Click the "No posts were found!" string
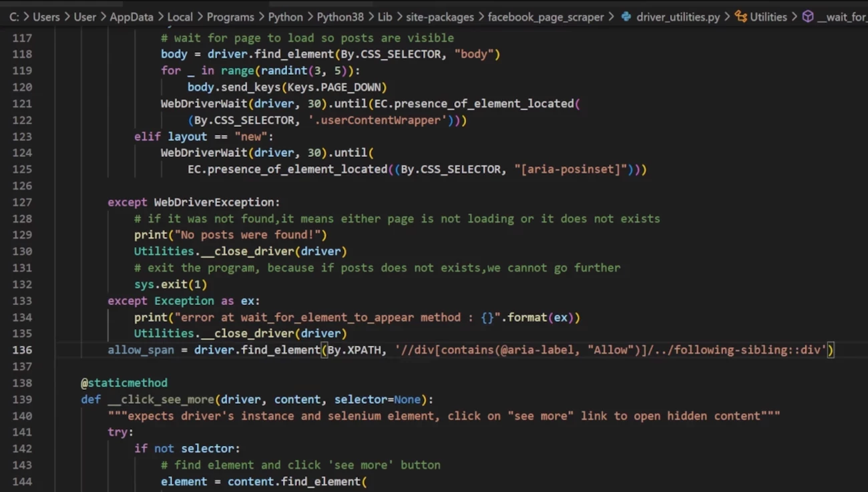The height and width of the screenshot is (492, 868). point(247,235)
